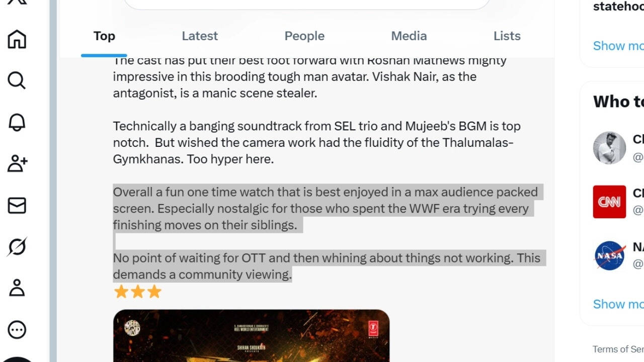This screenshot has width=644, height=362.
Task: Open Explore with magnifier icon
Action: pyautogui.click(x=17, y=80)
